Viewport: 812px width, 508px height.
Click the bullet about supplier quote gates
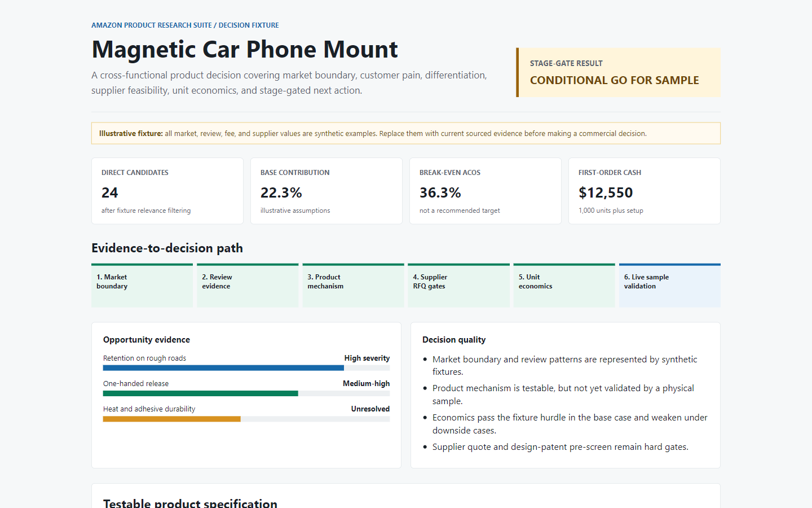pyautogui.click(x=561, y=447)
